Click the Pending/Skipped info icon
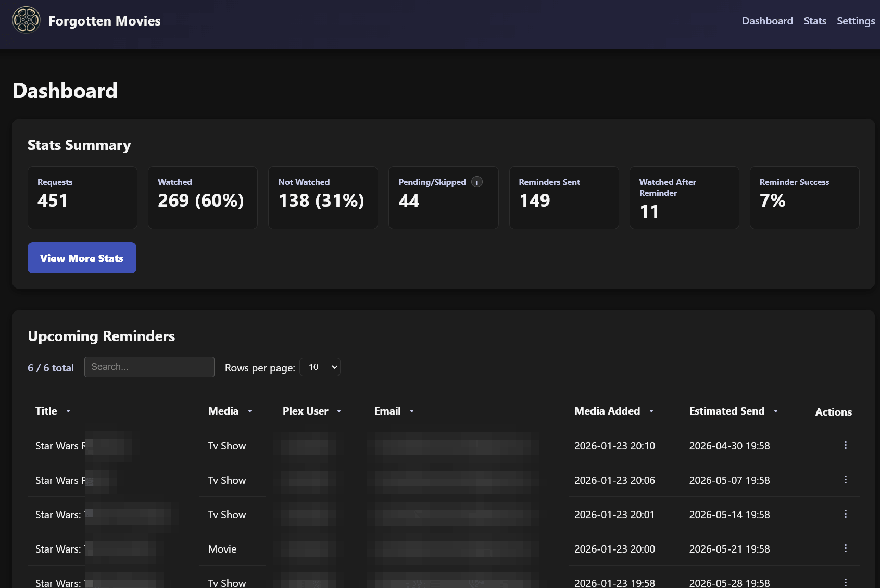The height and width of the screenshot is (588, 880). coord(477,182)
